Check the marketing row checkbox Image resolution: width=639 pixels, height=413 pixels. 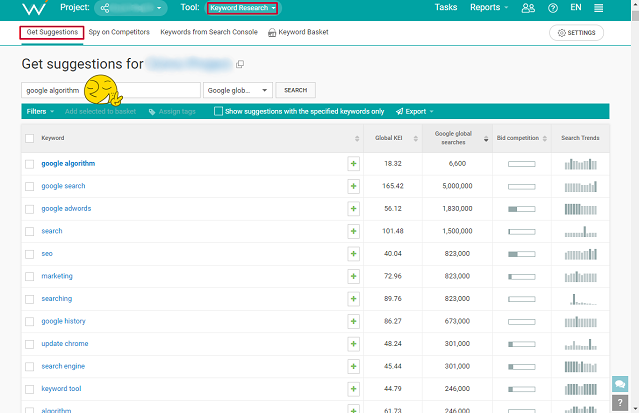29,276
